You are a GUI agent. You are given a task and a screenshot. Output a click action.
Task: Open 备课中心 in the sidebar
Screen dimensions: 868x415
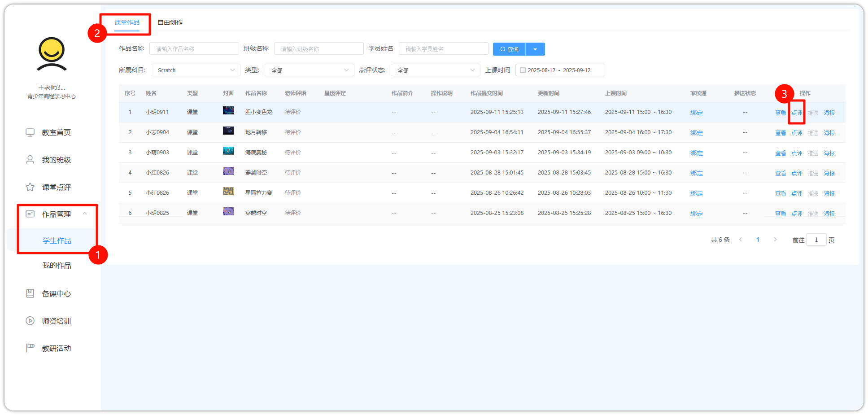pos(56,293)
